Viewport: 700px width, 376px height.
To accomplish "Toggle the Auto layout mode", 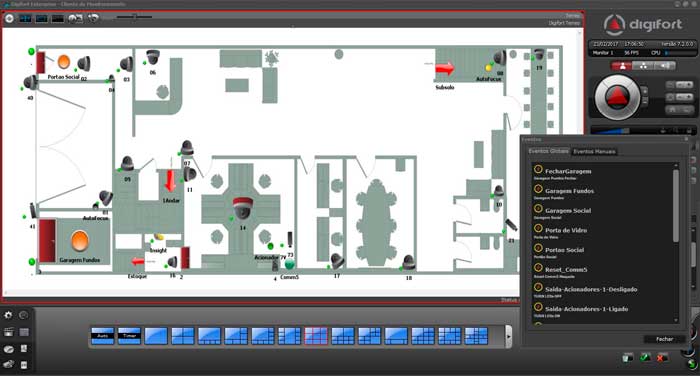I will 103,336.
